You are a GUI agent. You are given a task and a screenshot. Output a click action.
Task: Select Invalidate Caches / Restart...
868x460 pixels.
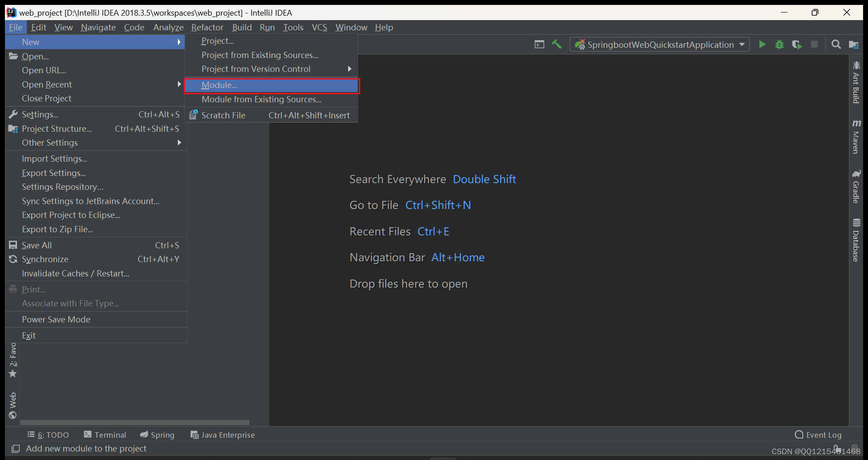point(96,273)
